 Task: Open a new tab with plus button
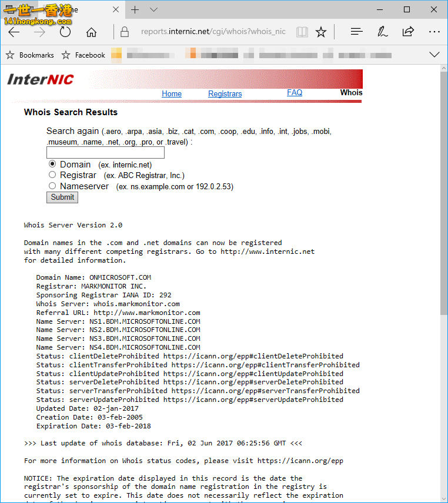135,10
